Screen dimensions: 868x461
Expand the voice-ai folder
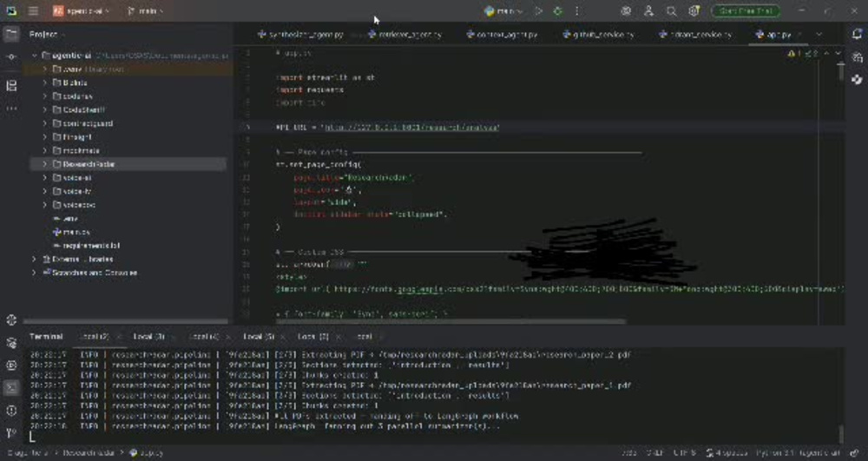point(45,178)
